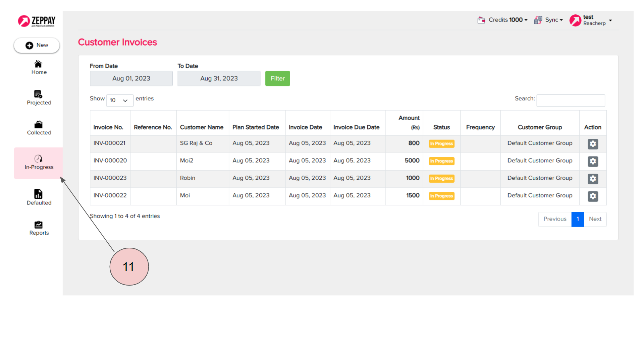Click the Zeppay logo
This screenshot has height=362, width=644.
(x=37, y=21)
